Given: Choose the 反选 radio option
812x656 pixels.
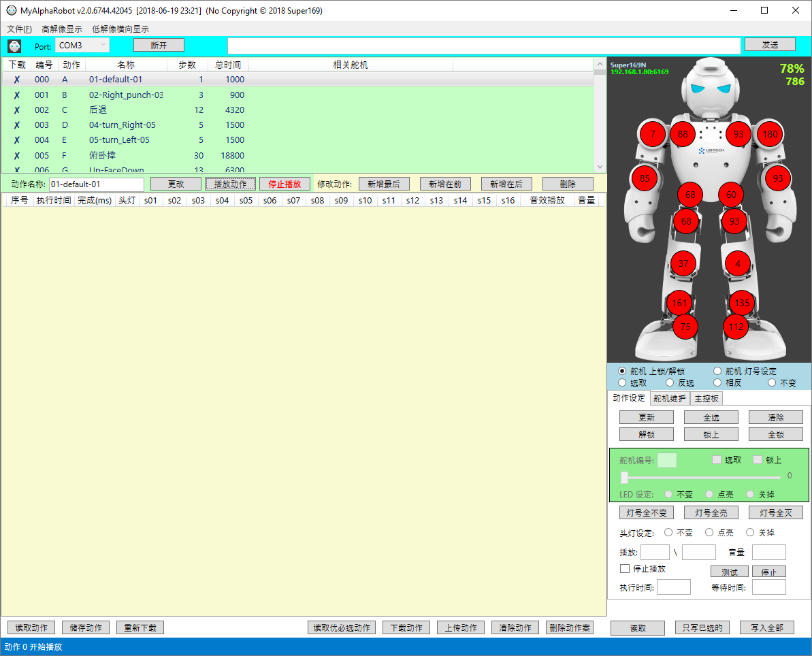Looking at the screenshot, I should (670, 382).
